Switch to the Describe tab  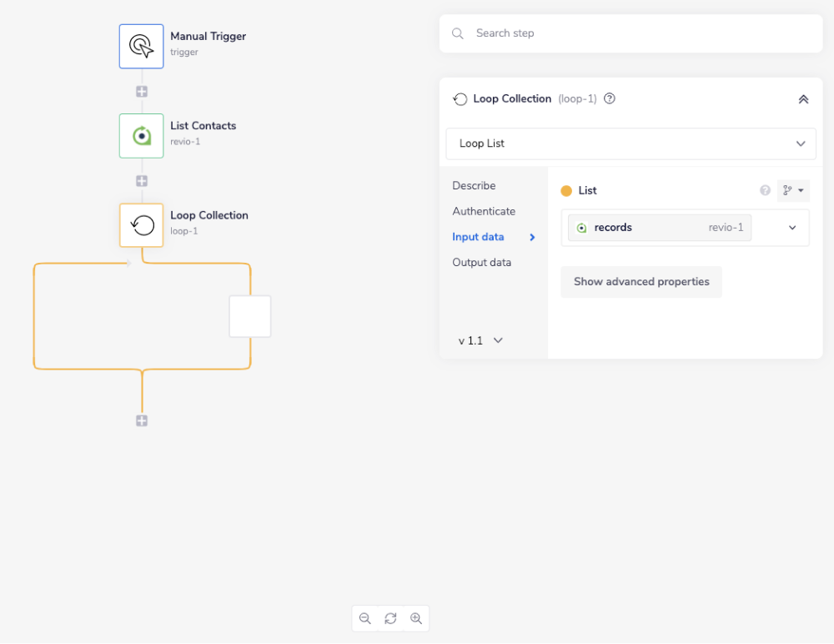coord(474,186)
